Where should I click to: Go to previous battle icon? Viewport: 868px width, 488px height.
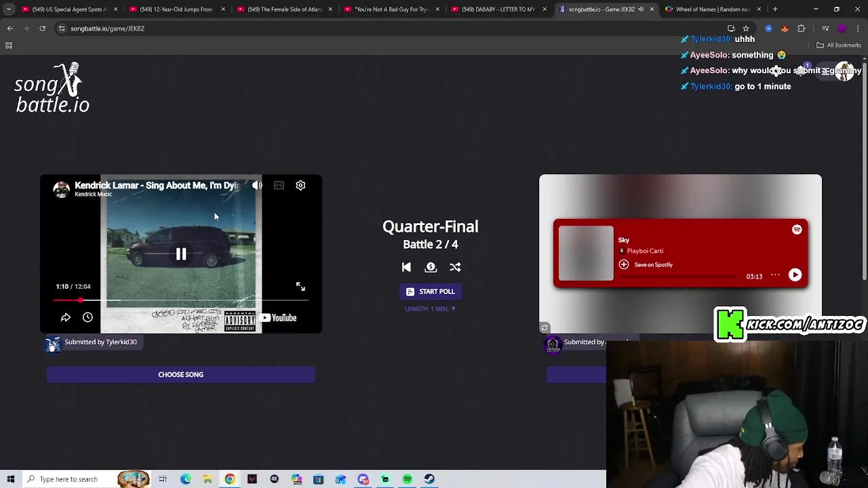point(406,267)
